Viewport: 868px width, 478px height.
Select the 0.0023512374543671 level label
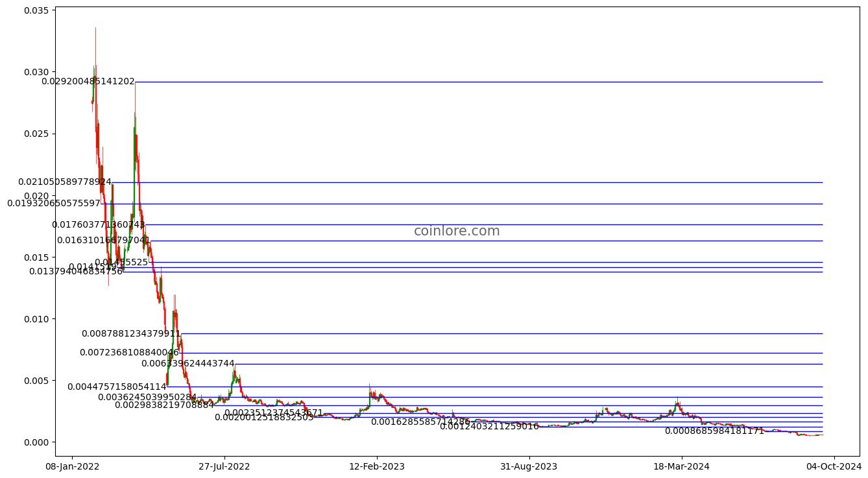(x=274, y=413)
